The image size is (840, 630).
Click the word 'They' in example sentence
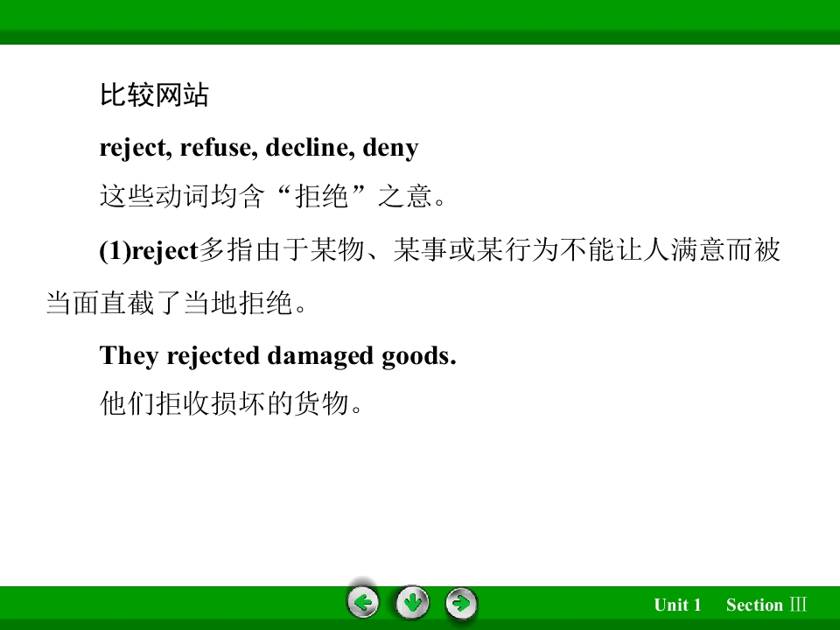pos(129,356)
